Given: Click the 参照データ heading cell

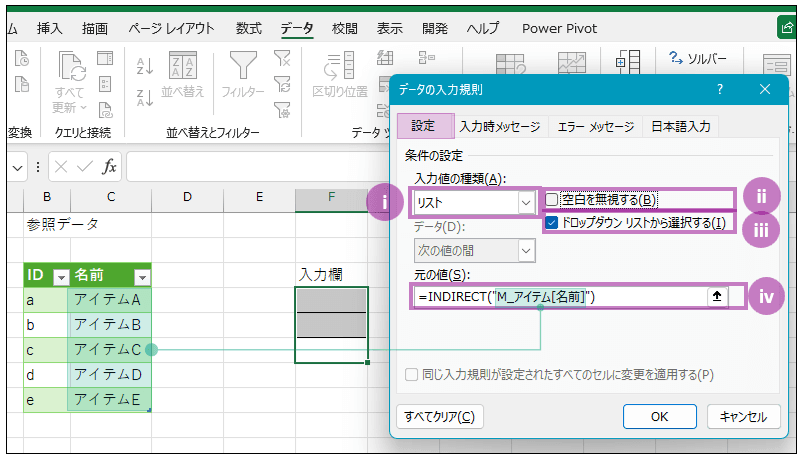Looking at the screenshot, I should click(62, 224).
